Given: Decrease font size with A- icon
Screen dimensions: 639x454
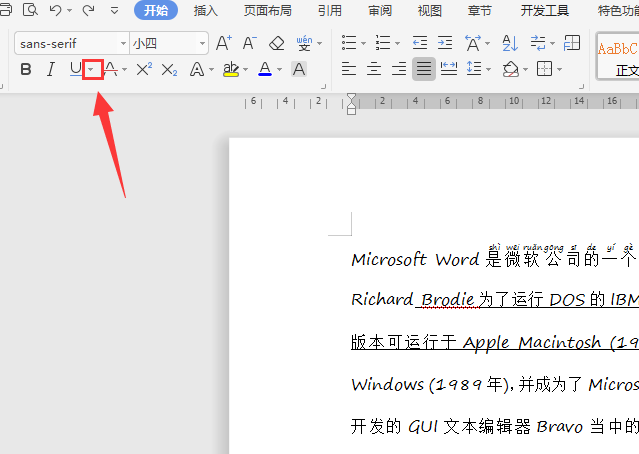Looking at the screenshot, I should pyautogui.click(x=249, y=43).
